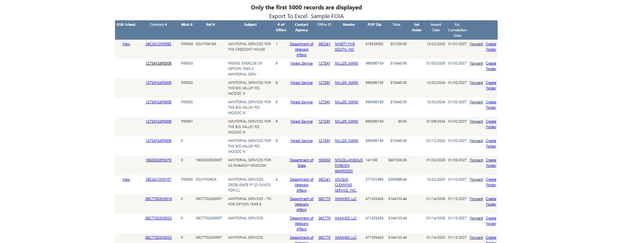Image resolution: width=644 pixels, height=243 pixels.
Task: Select mod number P00005
Action: pos(187,179)
